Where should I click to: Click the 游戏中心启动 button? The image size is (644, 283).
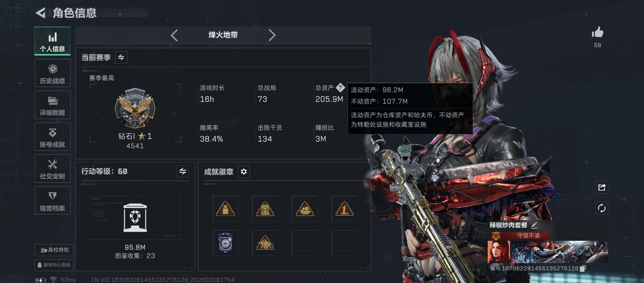[54, 265]
